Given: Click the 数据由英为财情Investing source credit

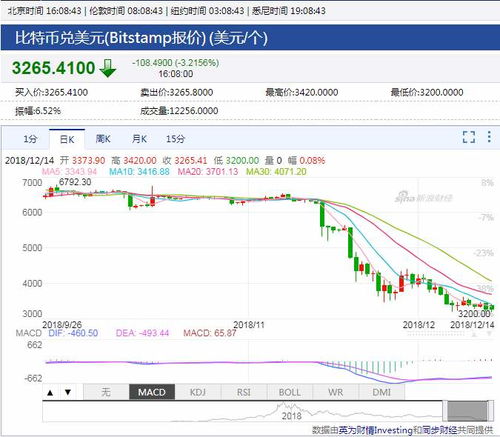Looking at the screenshot, I should (x=402, y=430).
